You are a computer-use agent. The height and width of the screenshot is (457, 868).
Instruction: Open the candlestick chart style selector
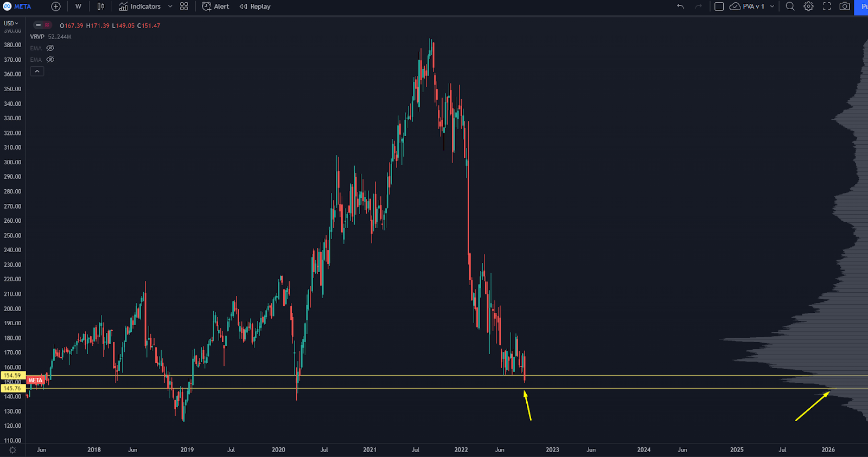[x=101, y=7]
